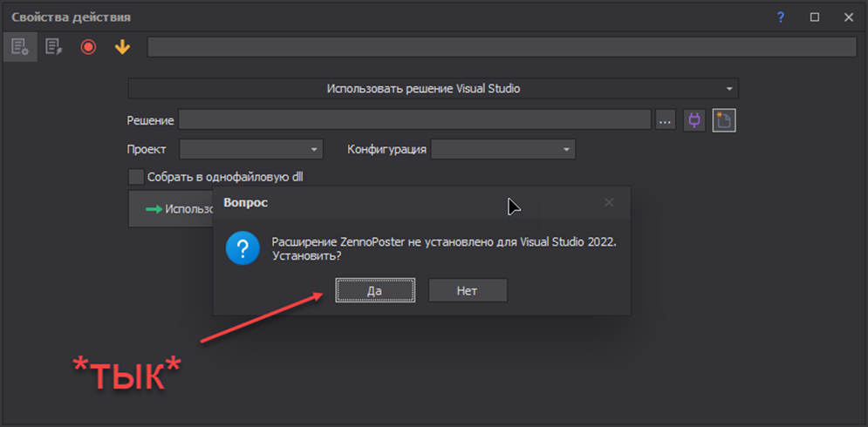Click the blue question icon in dialog
Viewport: 868px width, 427px height.
point(243,249)
